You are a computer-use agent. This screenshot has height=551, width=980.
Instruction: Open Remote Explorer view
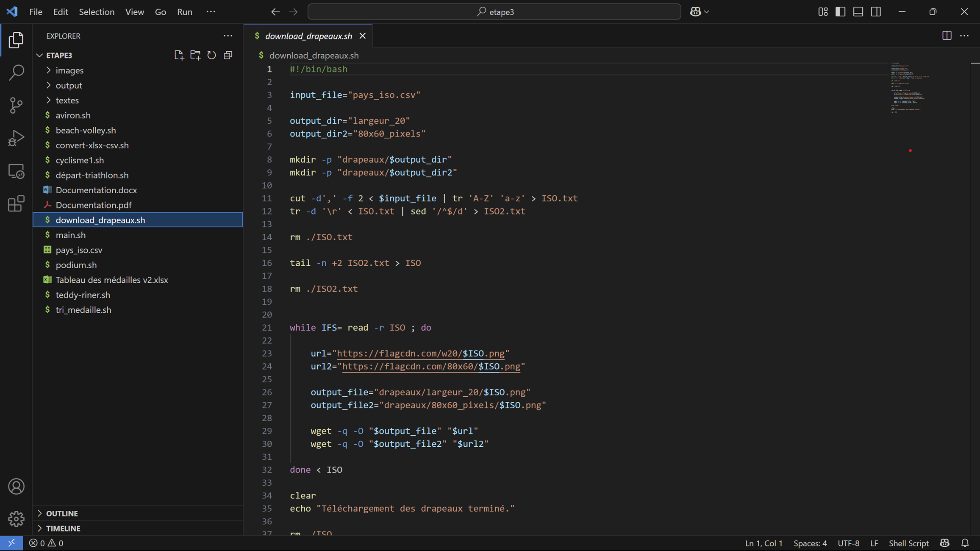pyautogui.click(x=16, y=171)
